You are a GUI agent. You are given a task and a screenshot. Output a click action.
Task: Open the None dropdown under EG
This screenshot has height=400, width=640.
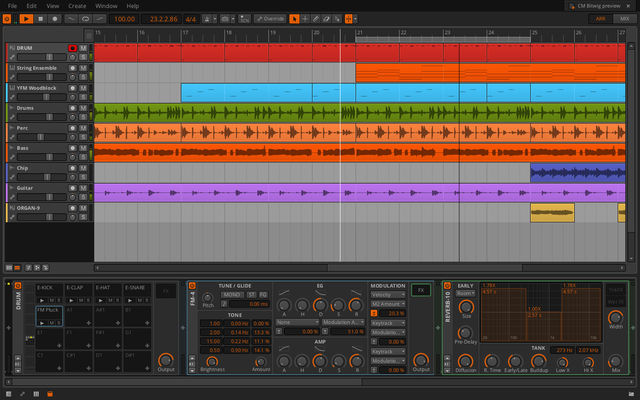point(297,322)
